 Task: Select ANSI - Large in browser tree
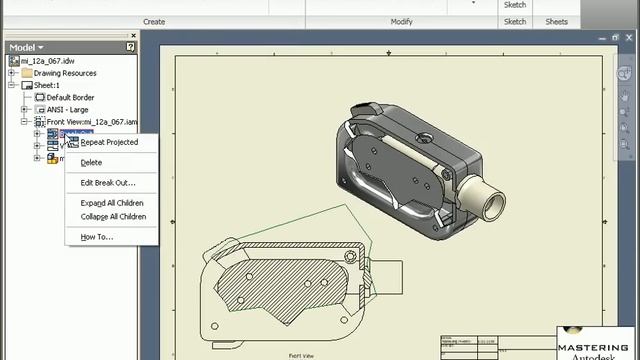point(67,110)
